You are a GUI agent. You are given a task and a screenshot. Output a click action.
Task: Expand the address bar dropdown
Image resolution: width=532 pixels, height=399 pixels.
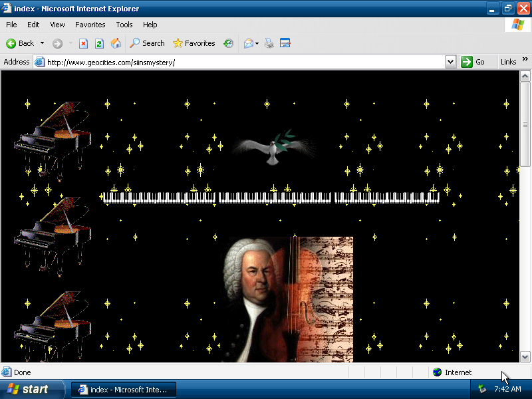(x=450, y=62)
